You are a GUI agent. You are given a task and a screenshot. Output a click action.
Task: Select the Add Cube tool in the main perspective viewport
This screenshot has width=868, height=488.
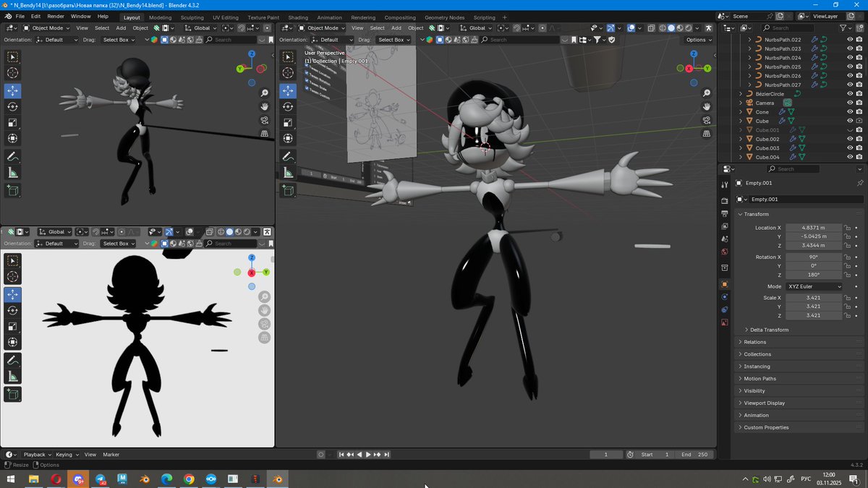(288, 191)
